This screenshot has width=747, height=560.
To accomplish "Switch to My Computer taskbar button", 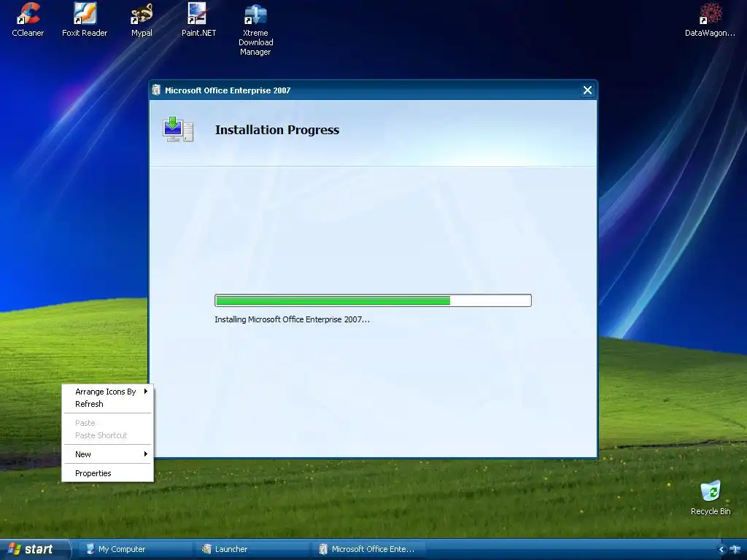I will pos(134,549).
